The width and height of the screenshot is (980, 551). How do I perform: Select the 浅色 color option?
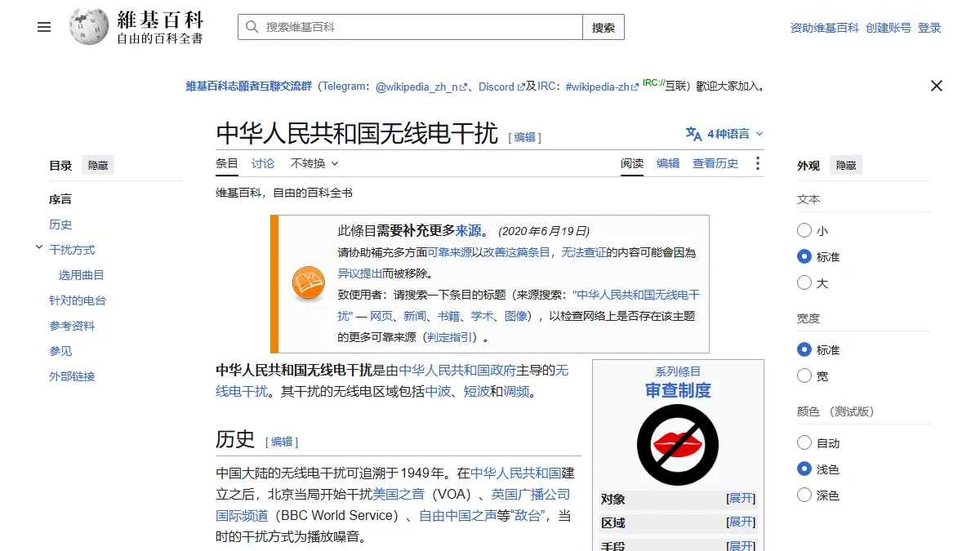click(x=804, y=469)
